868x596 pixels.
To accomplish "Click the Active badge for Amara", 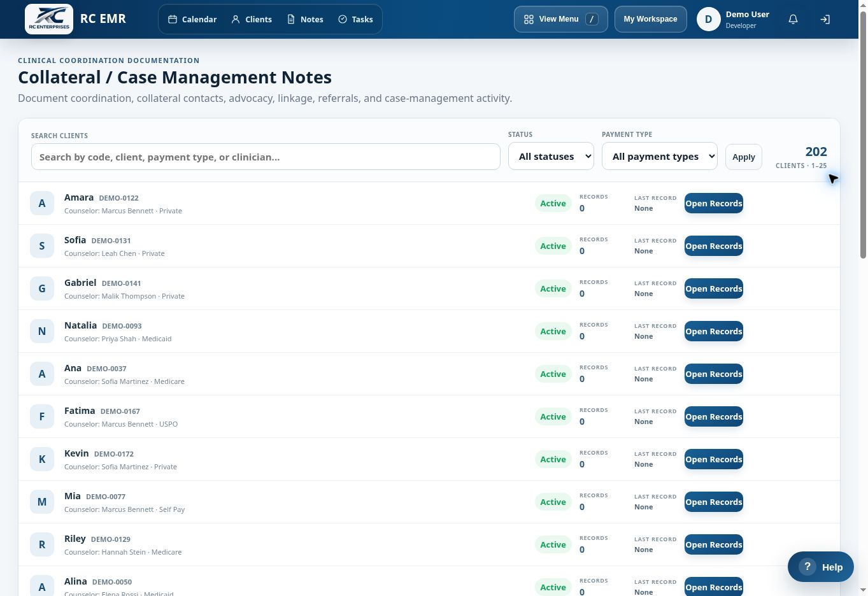I will click(553, 203).
